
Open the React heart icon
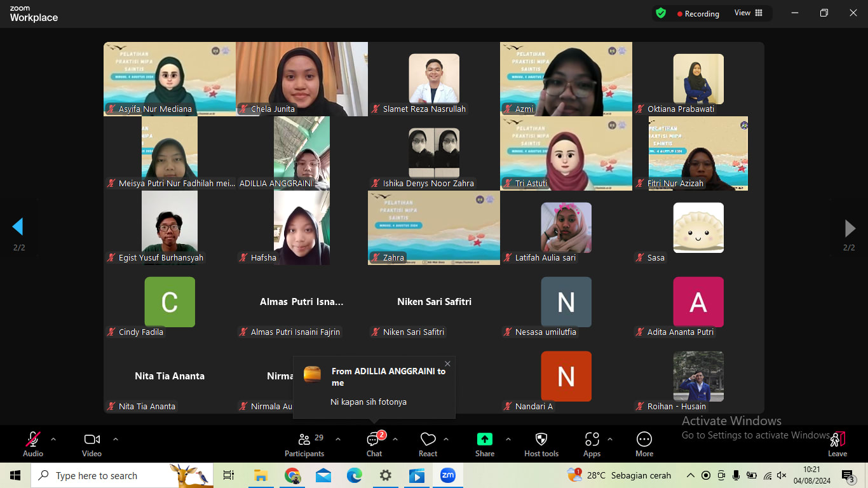point(428,444)
